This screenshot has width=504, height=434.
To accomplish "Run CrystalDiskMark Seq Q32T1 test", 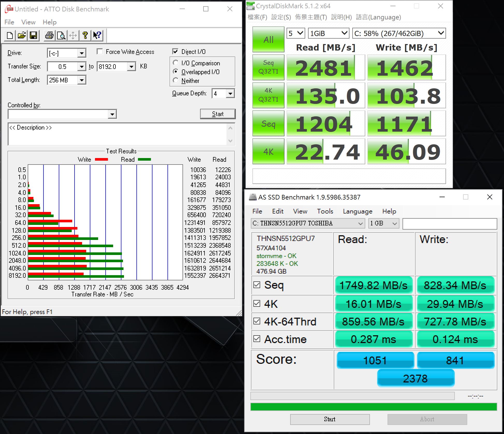I will 268,67.
